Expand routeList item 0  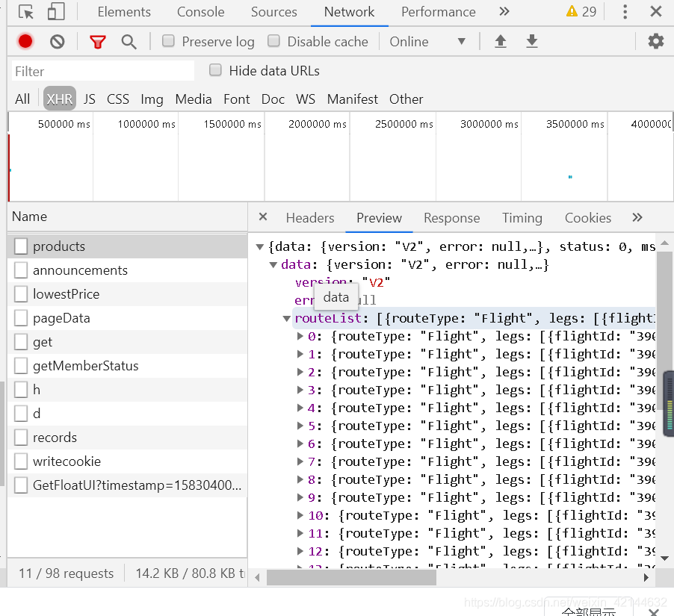click(x=300, y=336)
